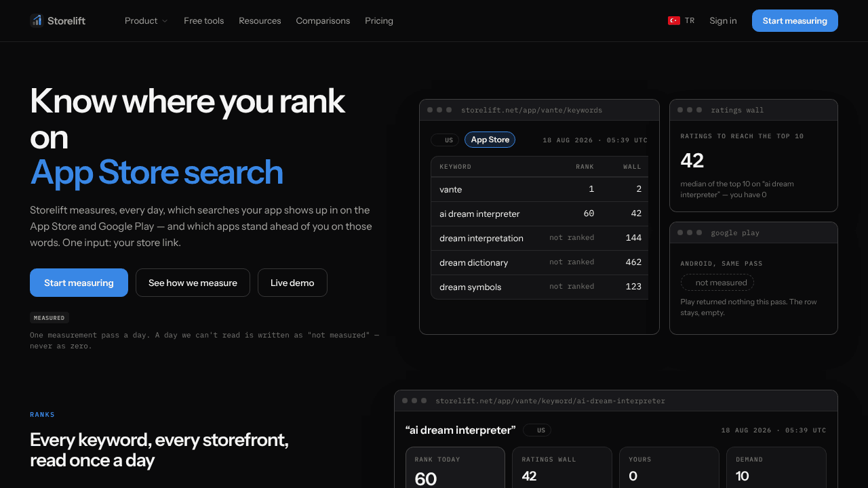868x488 pixels.
Task: Select the "dream symbols" keyword
Action: click(x=471, y=287)
